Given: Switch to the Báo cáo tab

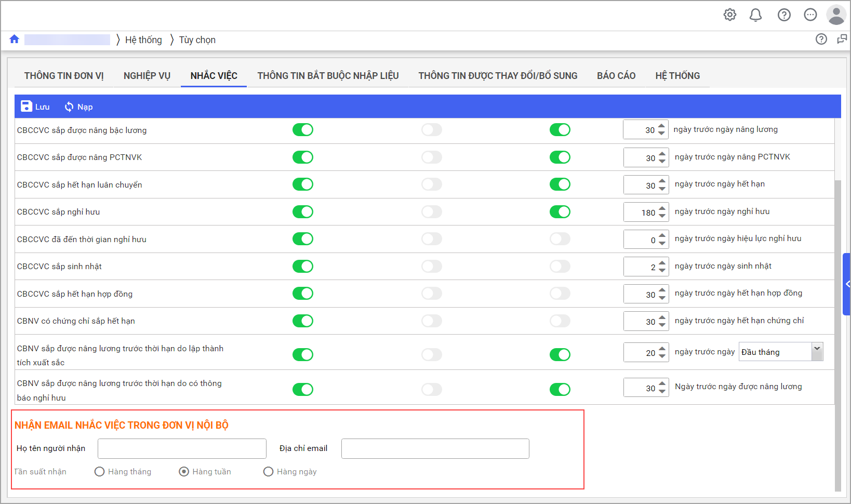Looking at the screenshot, I should pyautogui.click(x=616, y=76).
